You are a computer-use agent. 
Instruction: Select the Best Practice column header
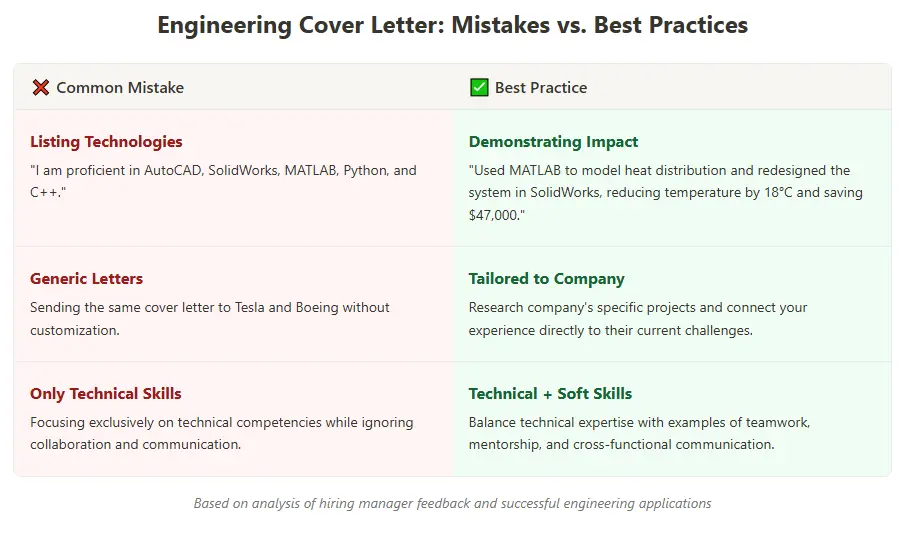click(x=540, y=88)
